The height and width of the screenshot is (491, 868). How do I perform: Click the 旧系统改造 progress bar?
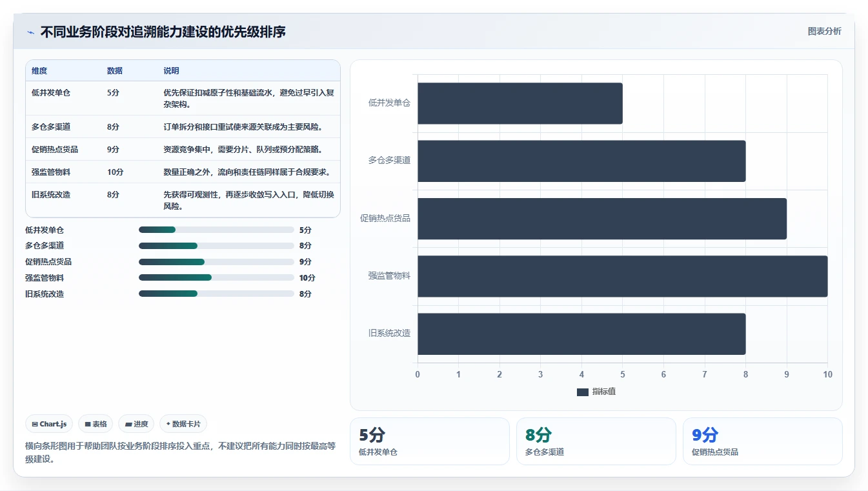pos(216,294)
